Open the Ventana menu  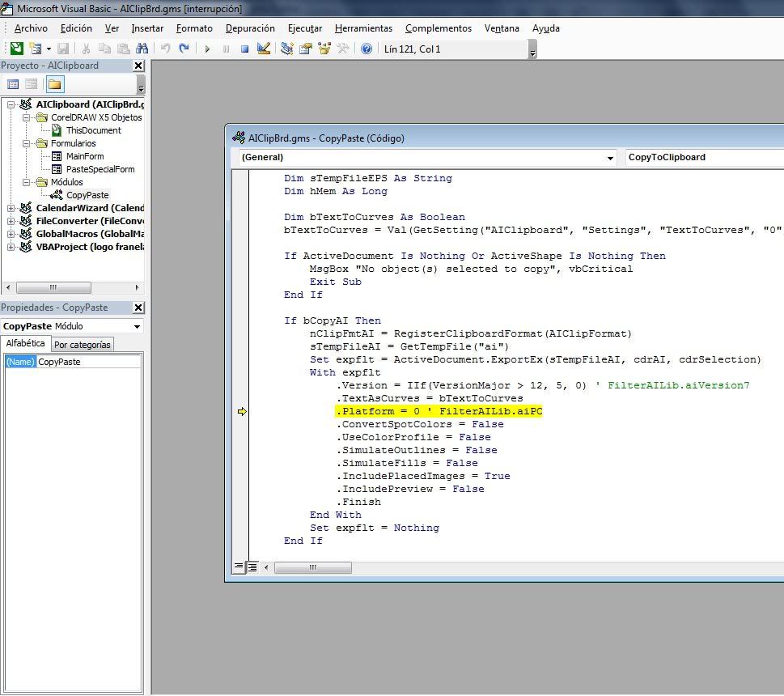click(x=502, y=28)
